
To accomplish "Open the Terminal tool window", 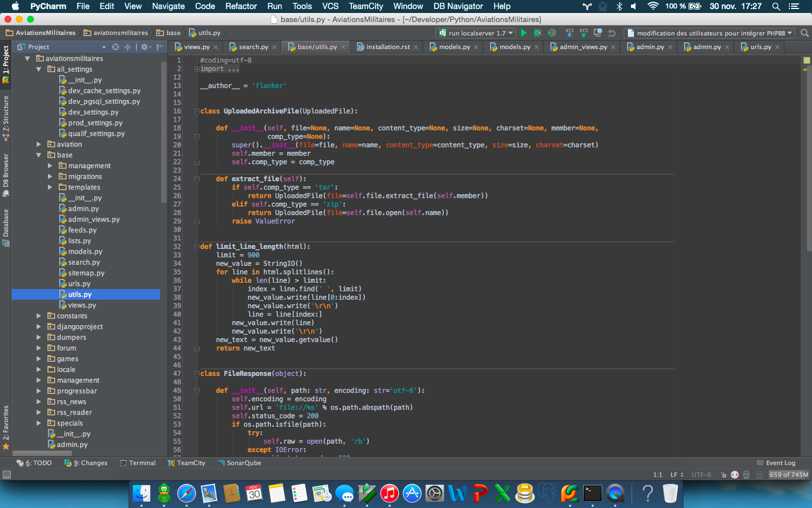I will (138, 463).
